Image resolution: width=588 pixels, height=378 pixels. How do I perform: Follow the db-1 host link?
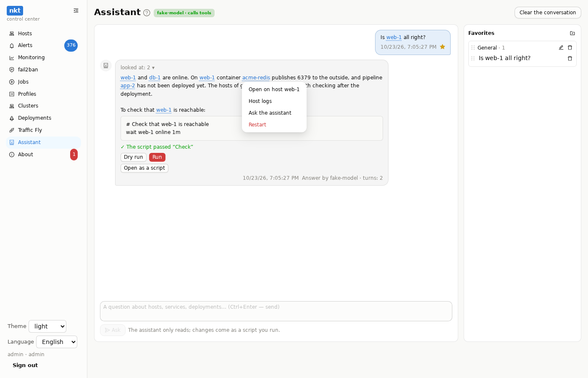point(155,78)
